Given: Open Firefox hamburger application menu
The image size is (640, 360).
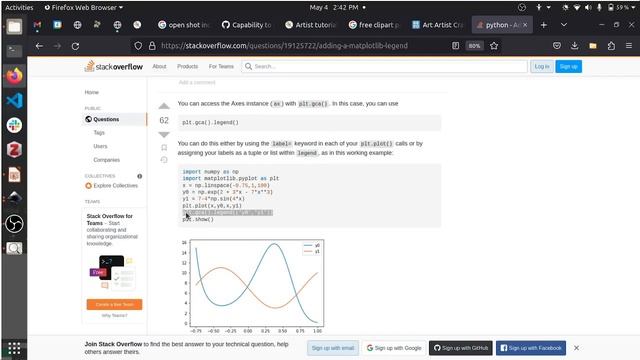Looking at the screenshot, I should [x=629, y=46].
